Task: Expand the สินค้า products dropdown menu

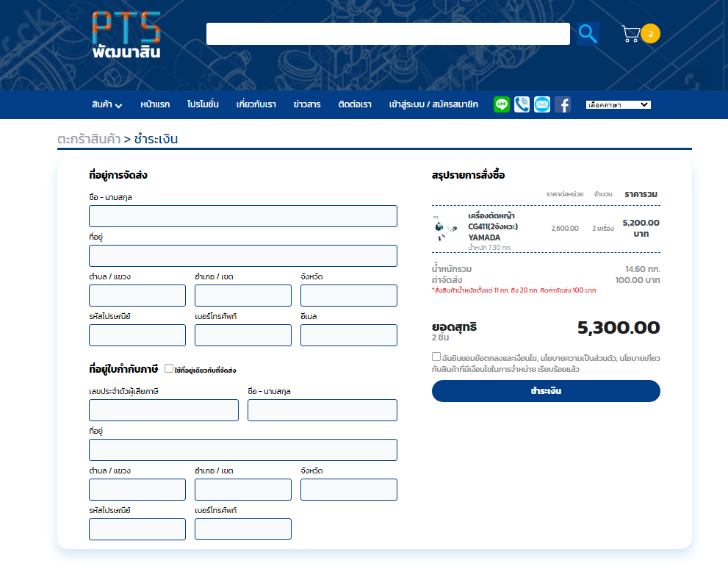Action: (x=107, y=104)
